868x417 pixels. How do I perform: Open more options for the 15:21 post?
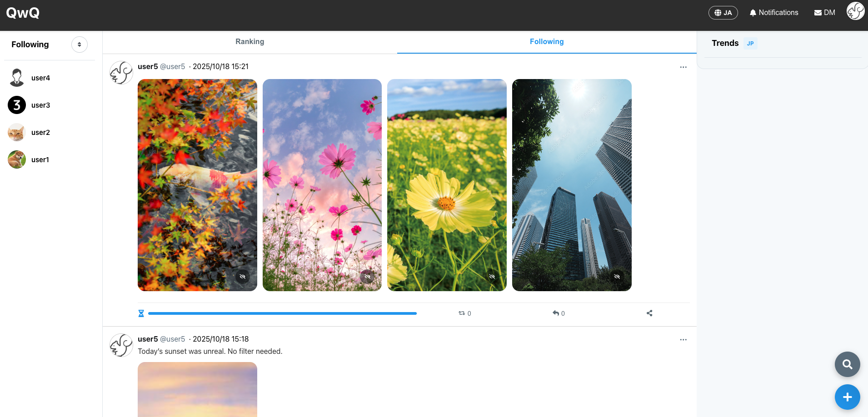click(683, 67)
